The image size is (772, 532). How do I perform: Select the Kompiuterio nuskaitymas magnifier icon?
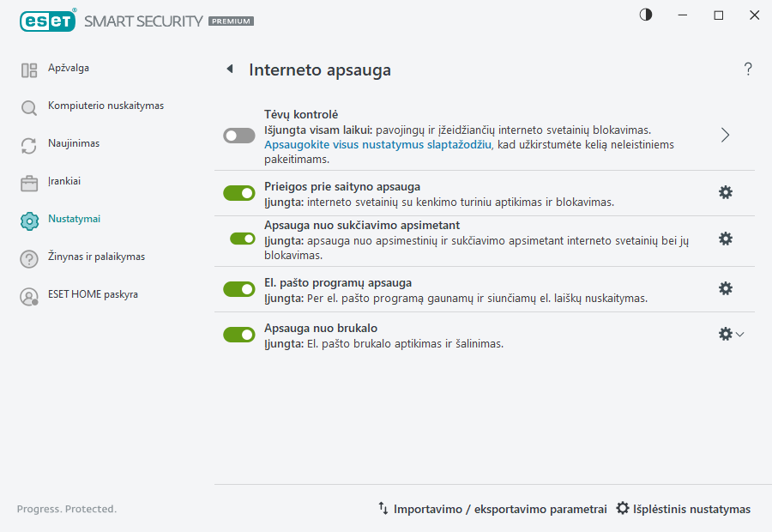tap(28, 106)
